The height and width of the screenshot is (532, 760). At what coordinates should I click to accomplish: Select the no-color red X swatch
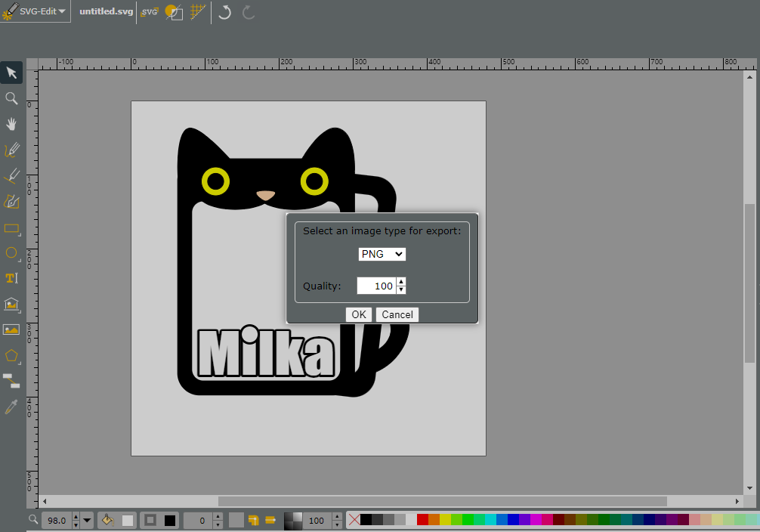click(x=354, y=520)
